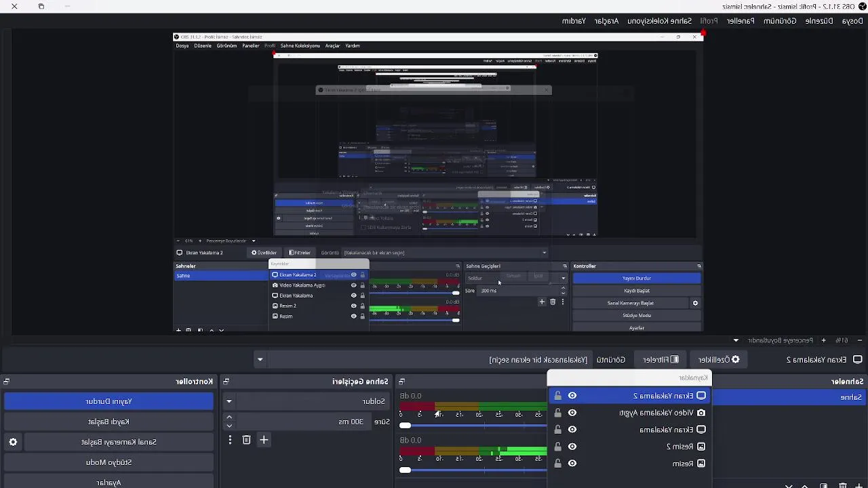Screen dimensions: 868x488
Task: Undock the Sahne Geçişleri panel
Action: 226,382
